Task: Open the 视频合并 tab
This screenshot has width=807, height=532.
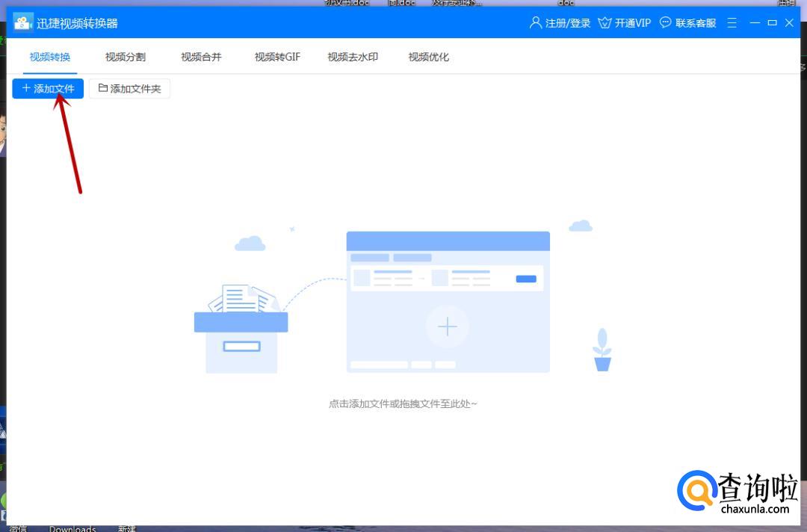Action: 201,57
